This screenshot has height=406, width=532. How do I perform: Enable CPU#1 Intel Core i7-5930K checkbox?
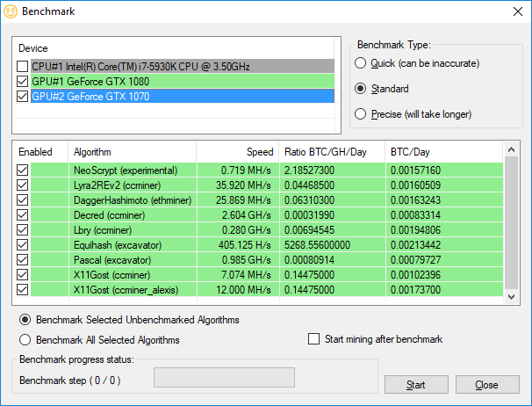pos(23,66)
